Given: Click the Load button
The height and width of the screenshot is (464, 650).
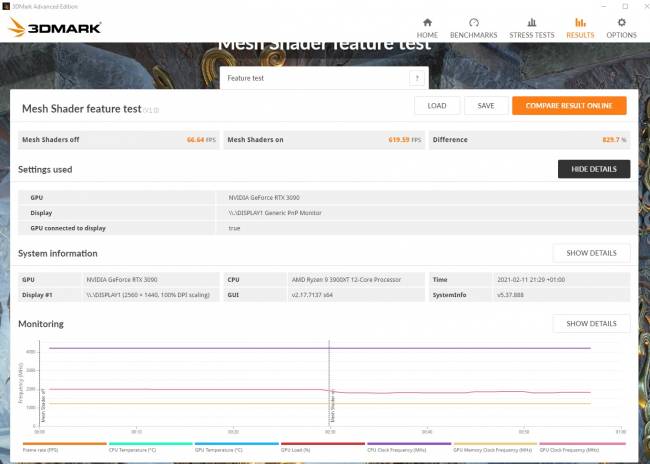Looking at the screenshot, I should click(x=437, y=106).
